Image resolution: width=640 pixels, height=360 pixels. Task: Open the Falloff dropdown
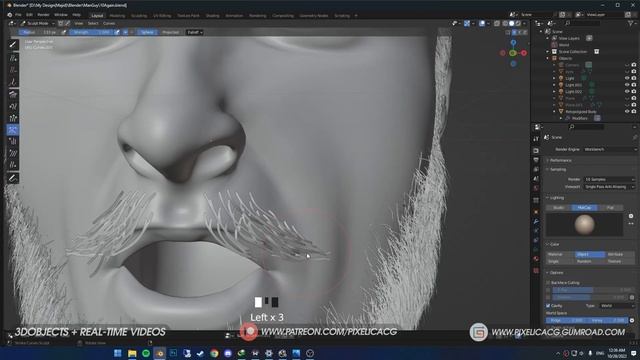194,32
